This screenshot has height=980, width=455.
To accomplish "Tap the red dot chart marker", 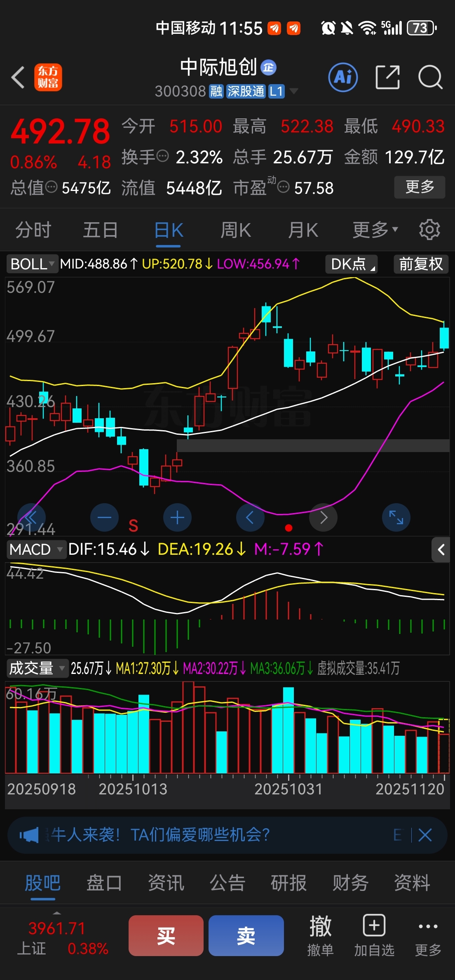I will point(288,528).
